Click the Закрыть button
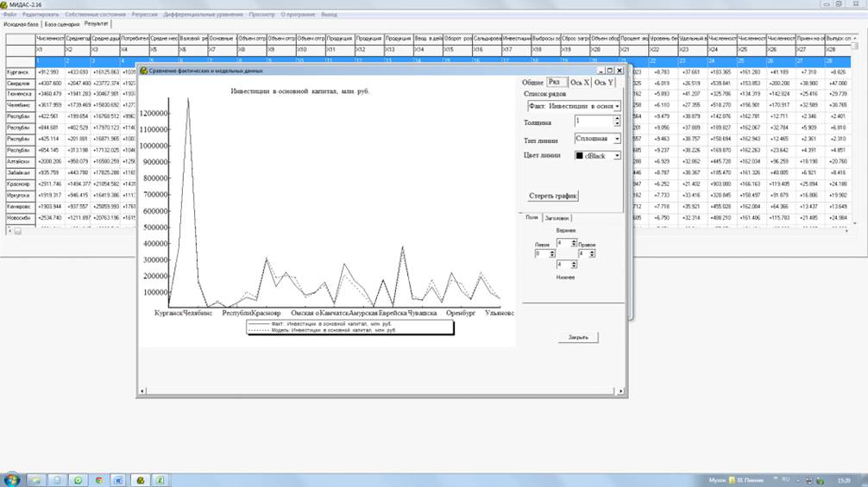Viewport: 868px width, 487px height. [x=577, y=337]
